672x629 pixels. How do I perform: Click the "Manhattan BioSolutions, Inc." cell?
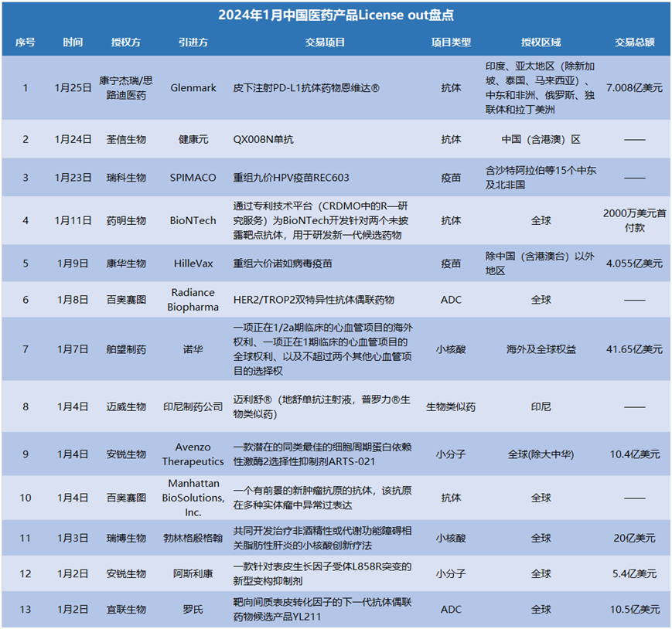193,498
